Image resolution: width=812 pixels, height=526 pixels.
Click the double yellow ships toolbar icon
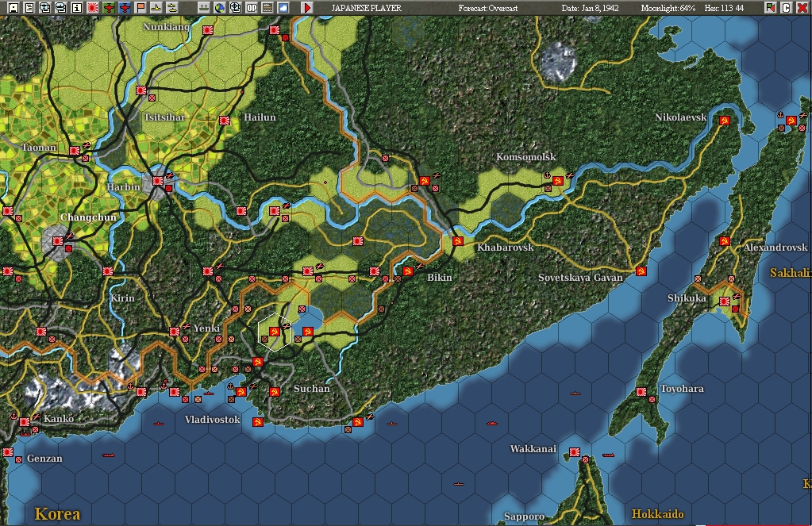click(172, 7)
